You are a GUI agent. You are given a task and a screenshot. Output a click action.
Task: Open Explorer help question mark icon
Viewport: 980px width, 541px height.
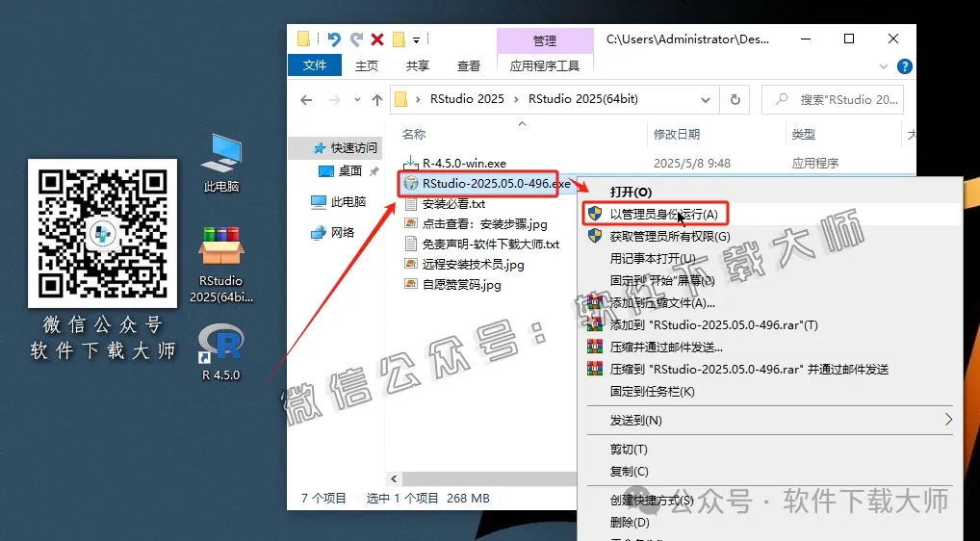tap(904, 66)
